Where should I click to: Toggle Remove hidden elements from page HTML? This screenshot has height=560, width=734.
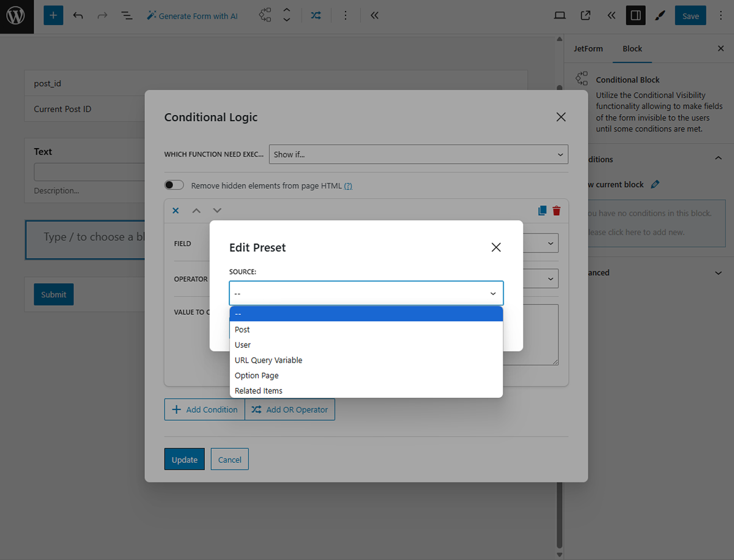click(x=174, y=184)
